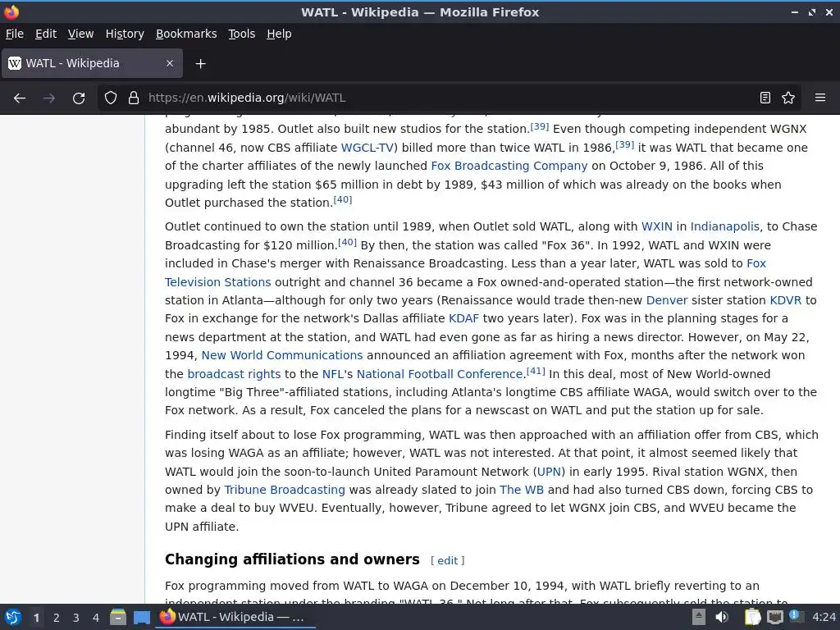Viewport: 840px width, 630px height.
Task: Switch to workspace 3
Action: click(76, 618)
